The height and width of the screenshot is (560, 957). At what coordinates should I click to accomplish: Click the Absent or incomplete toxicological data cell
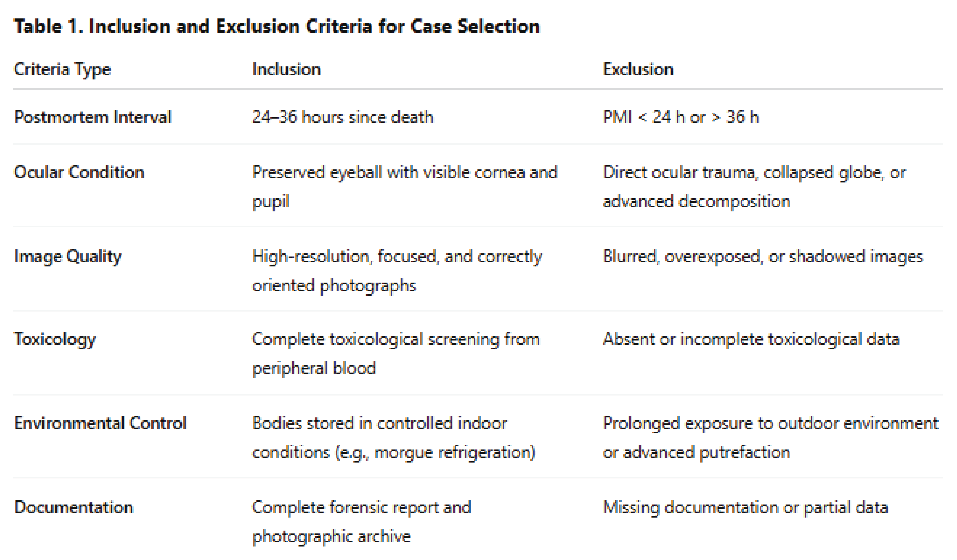point(751,339)
